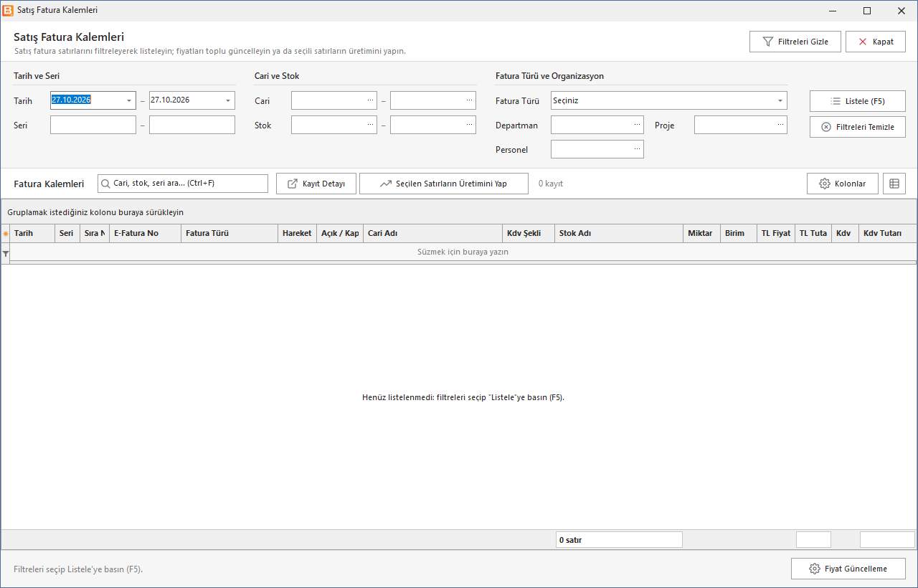The image size is (918, 588).
Task: Click Filtreleri Temizle button
Action: point(858,127)
